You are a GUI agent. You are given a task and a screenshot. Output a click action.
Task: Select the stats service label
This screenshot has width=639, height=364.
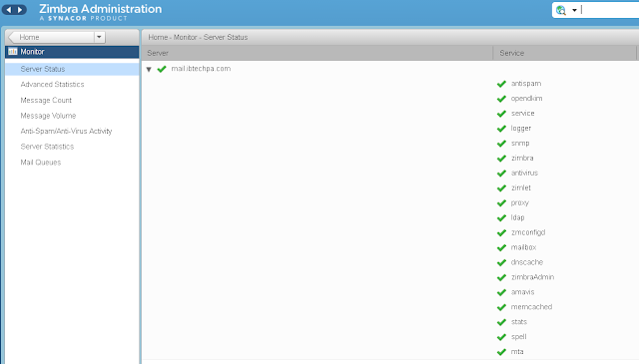tap(519, 322)
